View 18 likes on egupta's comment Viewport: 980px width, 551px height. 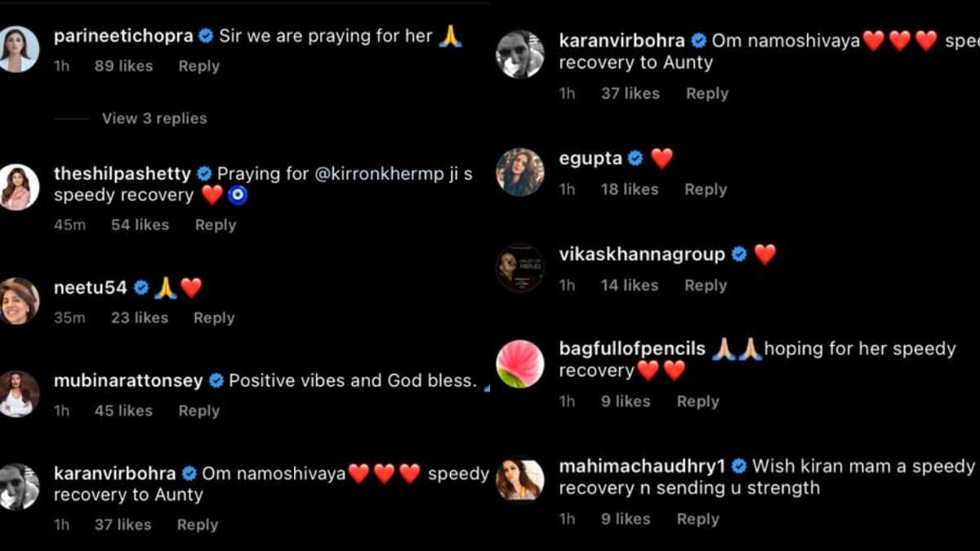point(630,189)
